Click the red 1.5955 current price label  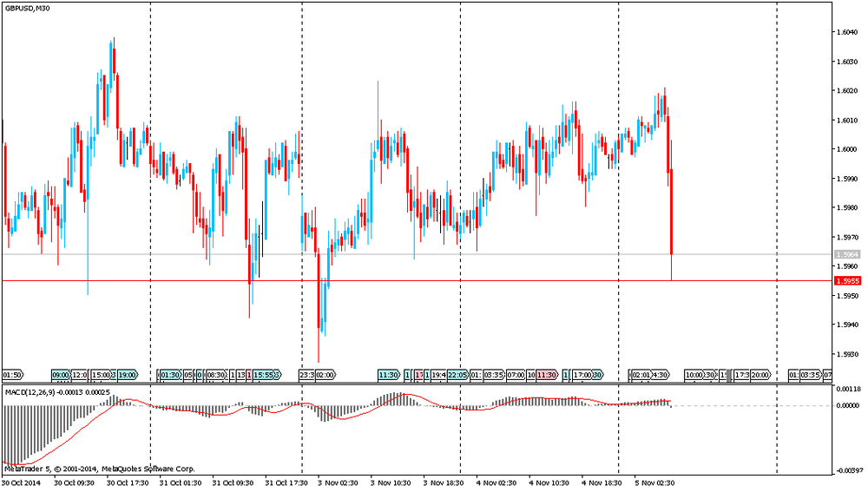click(846, 281)
